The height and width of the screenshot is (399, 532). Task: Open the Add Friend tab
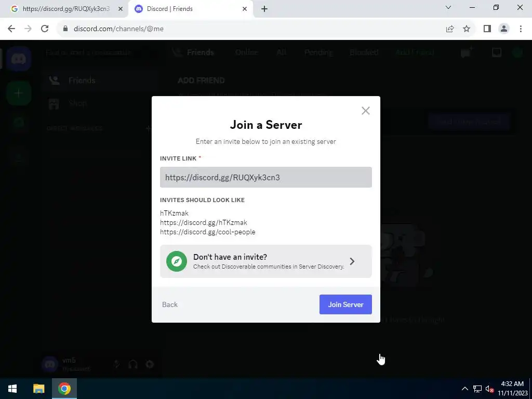tap(415, 52)
